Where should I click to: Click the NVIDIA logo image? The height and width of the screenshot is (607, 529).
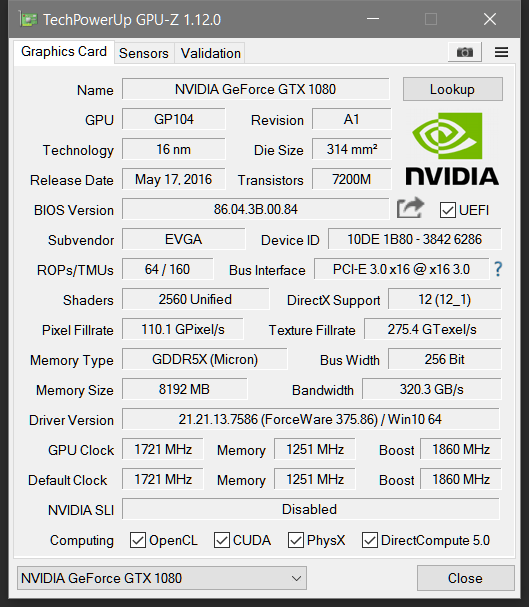pyautogui.click(x=452, y=149)
